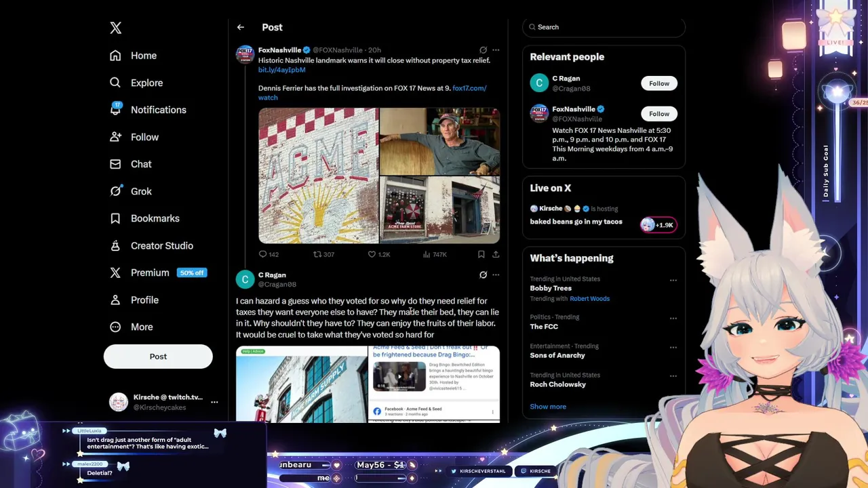868x488 pixels.
Task: Click Grok icon on FoxNashville post
Action: click(483, 50)
